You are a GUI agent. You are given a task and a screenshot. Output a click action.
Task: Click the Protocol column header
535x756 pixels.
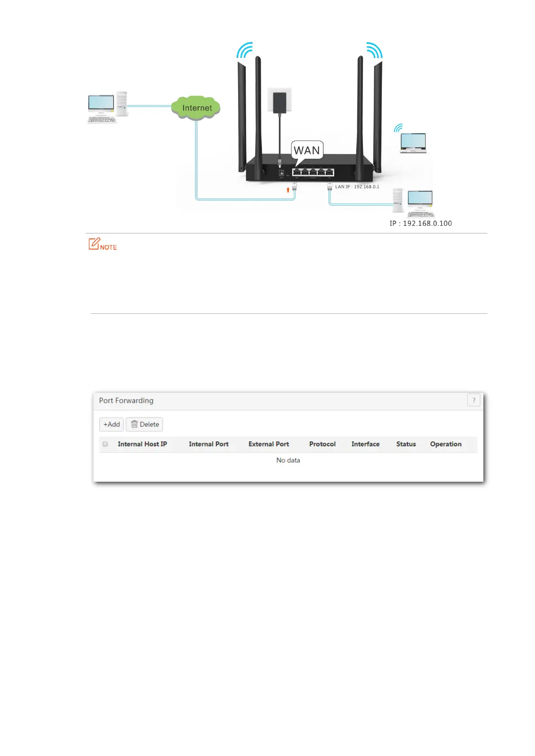pos(322,444)
